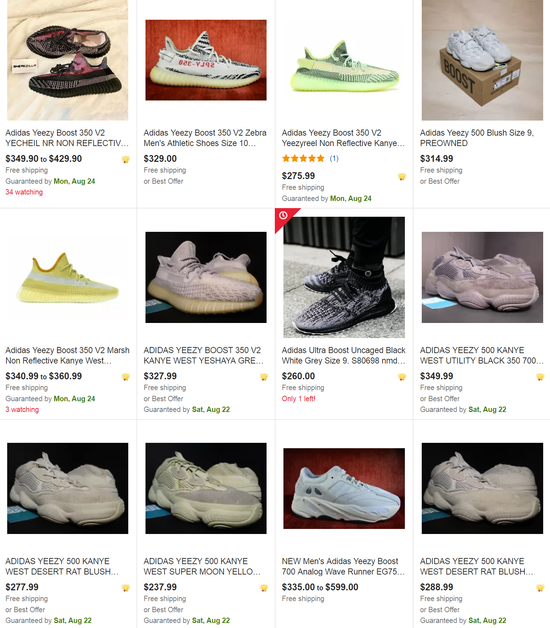
Task: Open Adidas Yeezy 500 Blush Size 9 title
Action: 477,138
